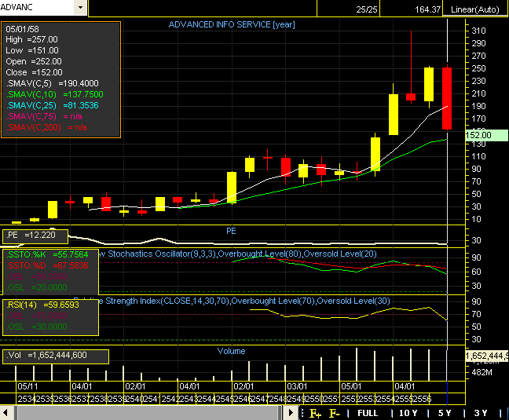Click the Close =152.00 value
Screen dimensions: 509x420
pyautogui.click(x=34, y=72)
